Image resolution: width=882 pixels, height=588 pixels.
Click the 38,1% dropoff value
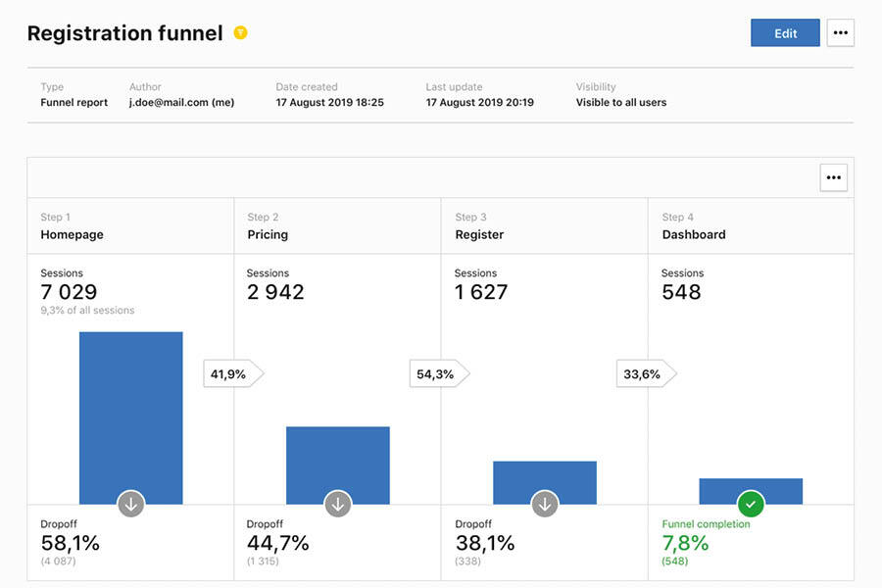pos(485,543)
